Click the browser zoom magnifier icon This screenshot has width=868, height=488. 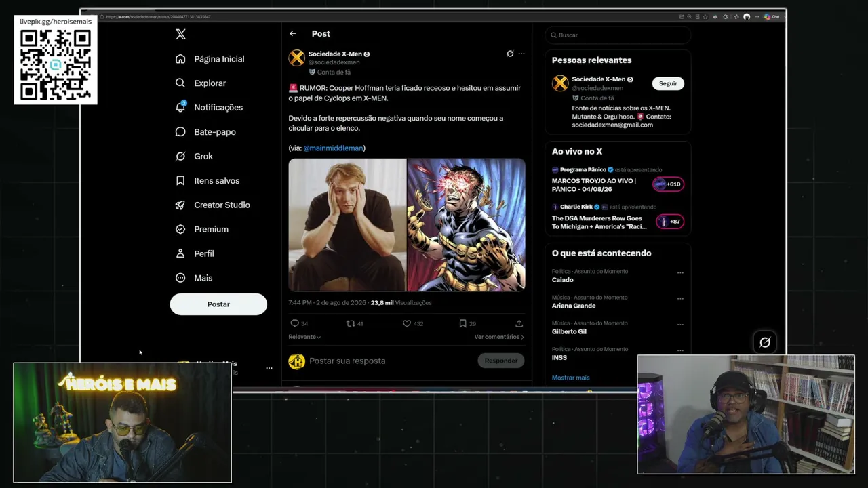point(689,17)
